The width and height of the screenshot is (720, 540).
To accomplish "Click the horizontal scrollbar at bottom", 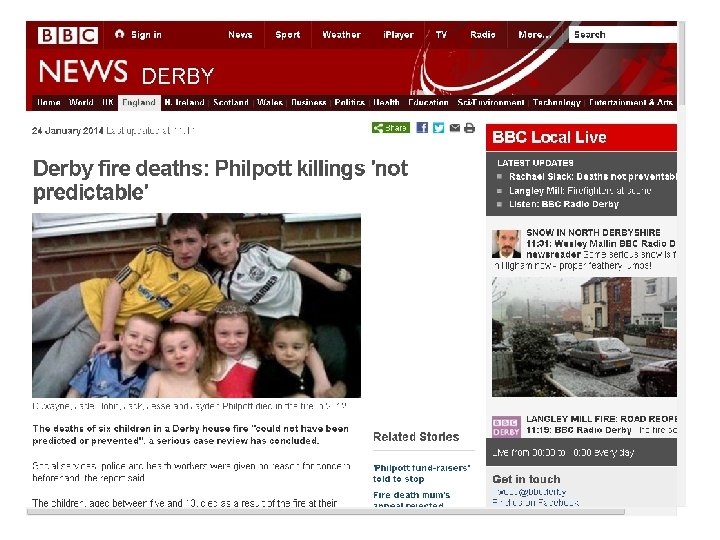I will click(x=326, y=512).
